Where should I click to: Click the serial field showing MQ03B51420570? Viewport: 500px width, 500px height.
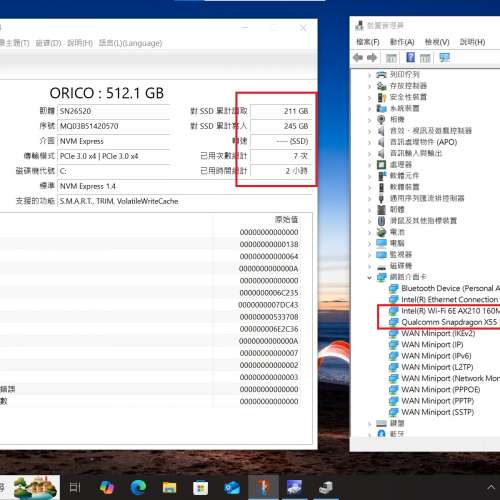point(114,126)
